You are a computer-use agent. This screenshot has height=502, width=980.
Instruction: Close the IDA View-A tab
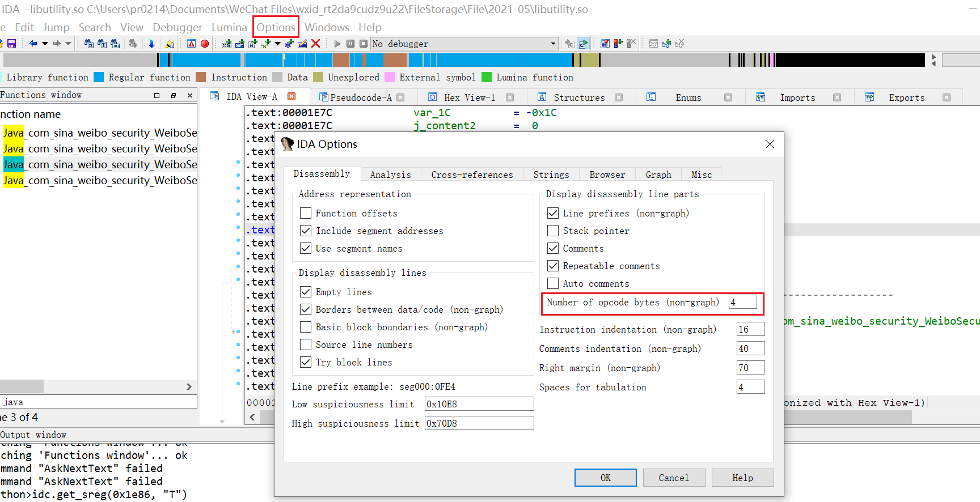pos(292,97)
